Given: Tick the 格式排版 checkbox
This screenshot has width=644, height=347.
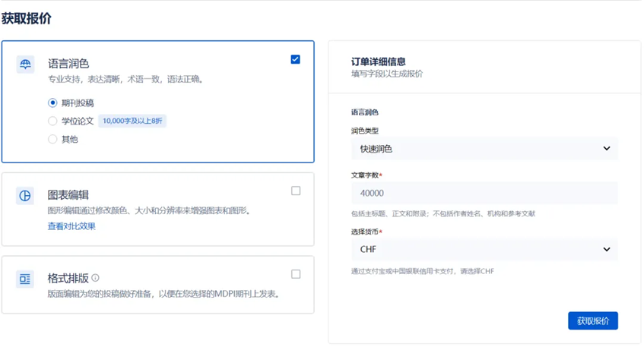Looking at the screenshot, I should pos(296,274).
